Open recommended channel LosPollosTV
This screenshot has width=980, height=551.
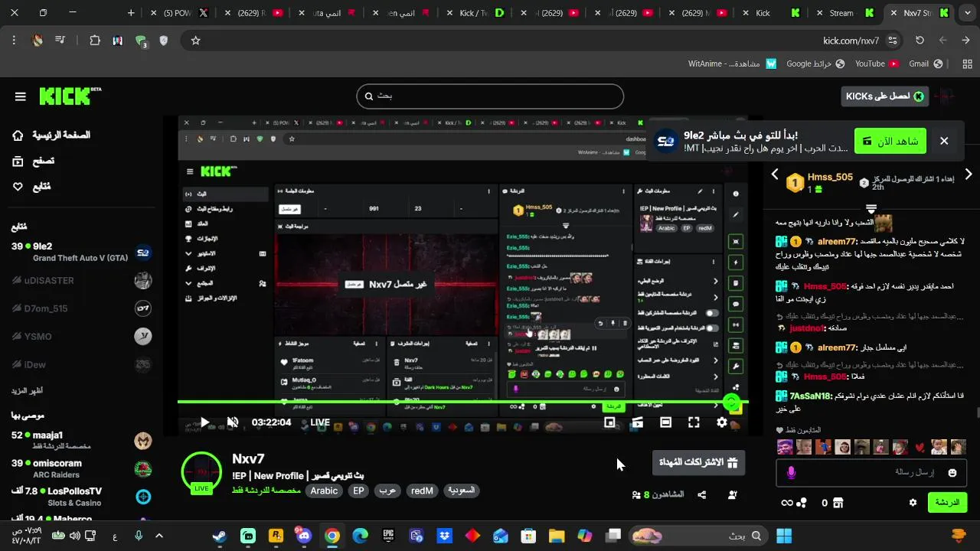(81, 497)
